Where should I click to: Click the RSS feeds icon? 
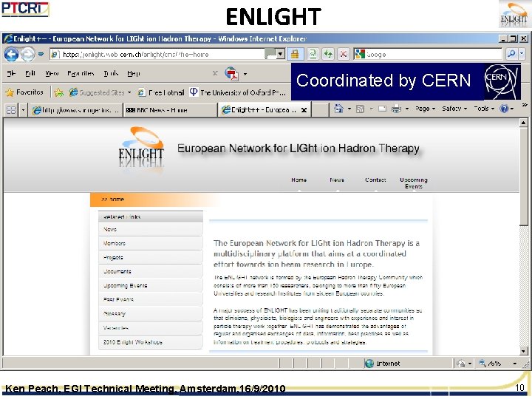click(x=361, y=109)
